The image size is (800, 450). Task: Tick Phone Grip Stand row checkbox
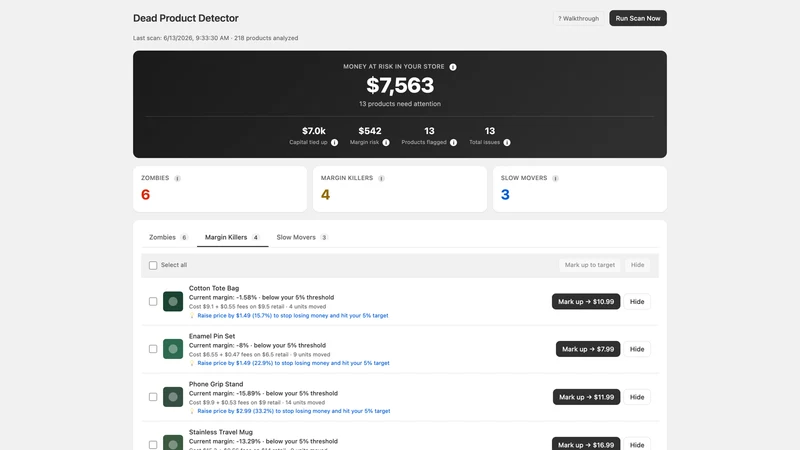153,397
